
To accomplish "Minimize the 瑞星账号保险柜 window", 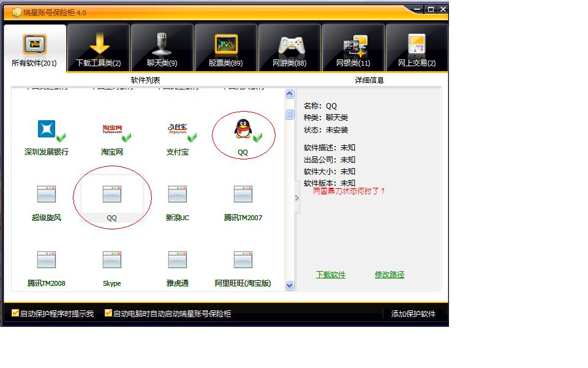I will click(x=417, y=9).
